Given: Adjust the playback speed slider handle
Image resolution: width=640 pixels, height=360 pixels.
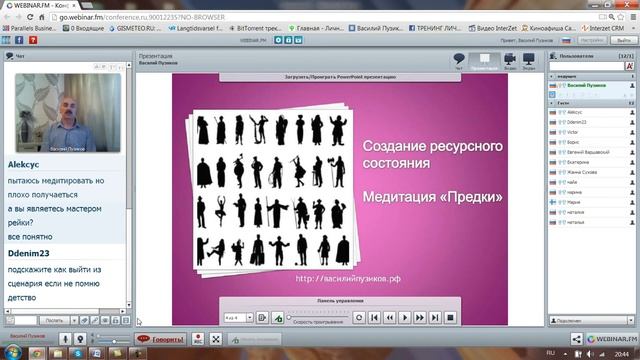Looking at the screenshot, I should [x=289, y=317].
